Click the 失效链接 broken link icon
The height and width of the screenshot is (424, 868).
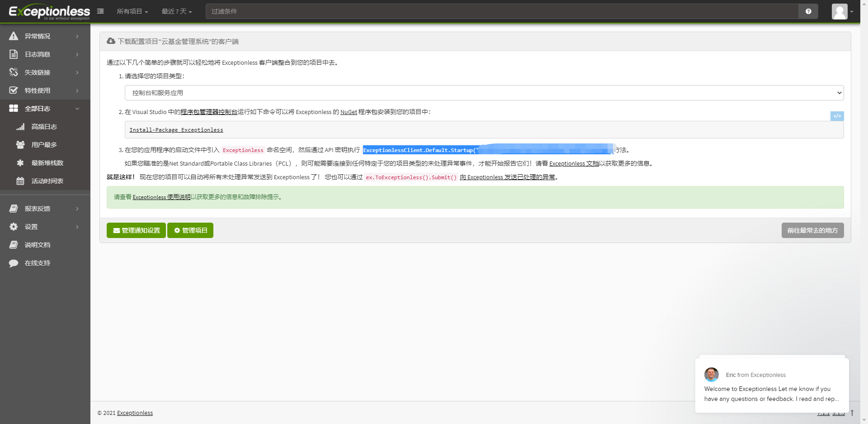tap(14, 72)
